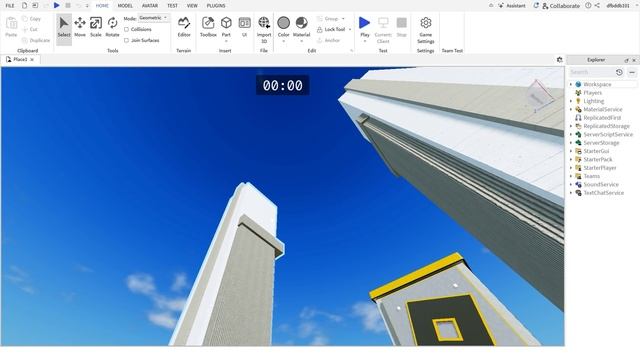
Task: Activate the Move tool
Action: [x=80, y=27]
